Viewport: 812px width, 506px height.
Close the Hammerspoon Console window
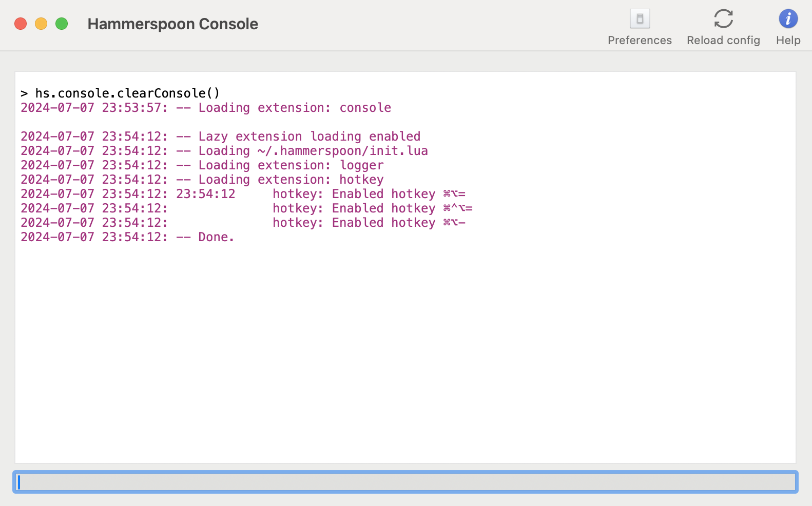pos(21,24)
